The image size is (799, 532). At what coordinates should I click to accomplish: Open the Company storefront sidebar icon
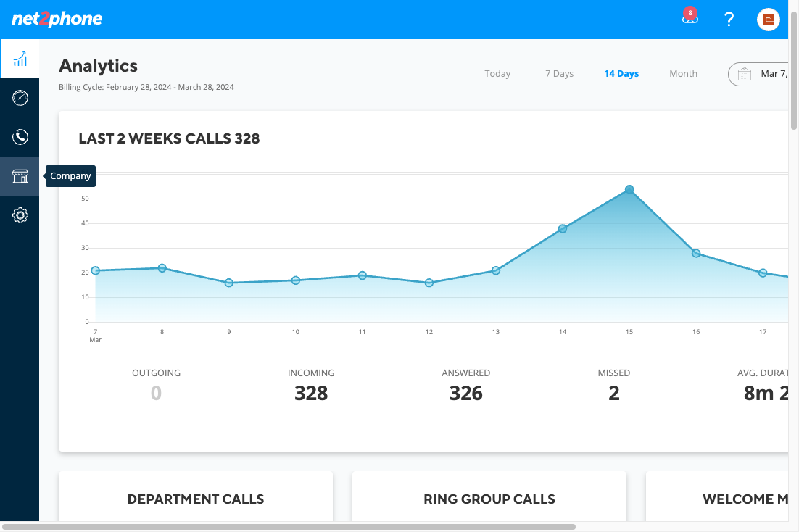20,176
